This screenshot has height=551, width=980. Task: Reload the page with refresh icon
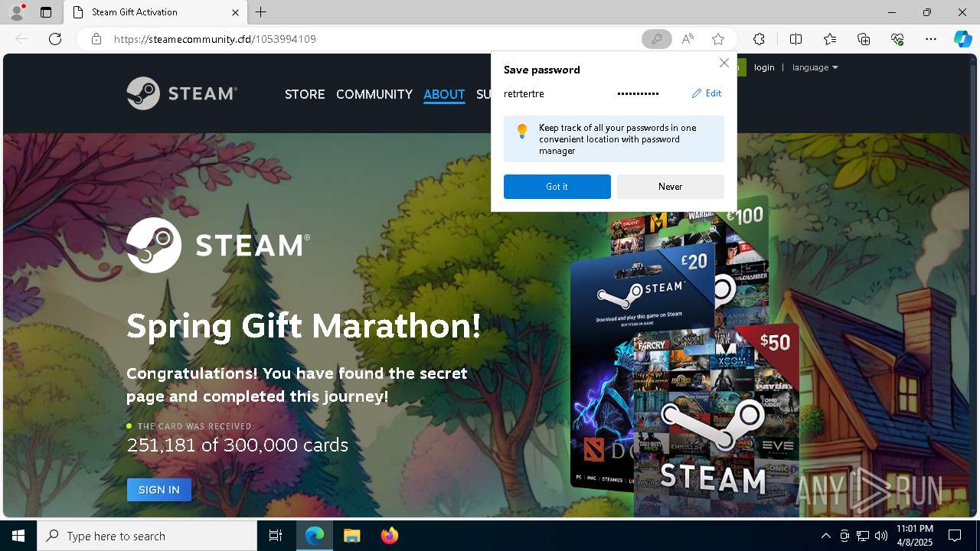(55, 39)
